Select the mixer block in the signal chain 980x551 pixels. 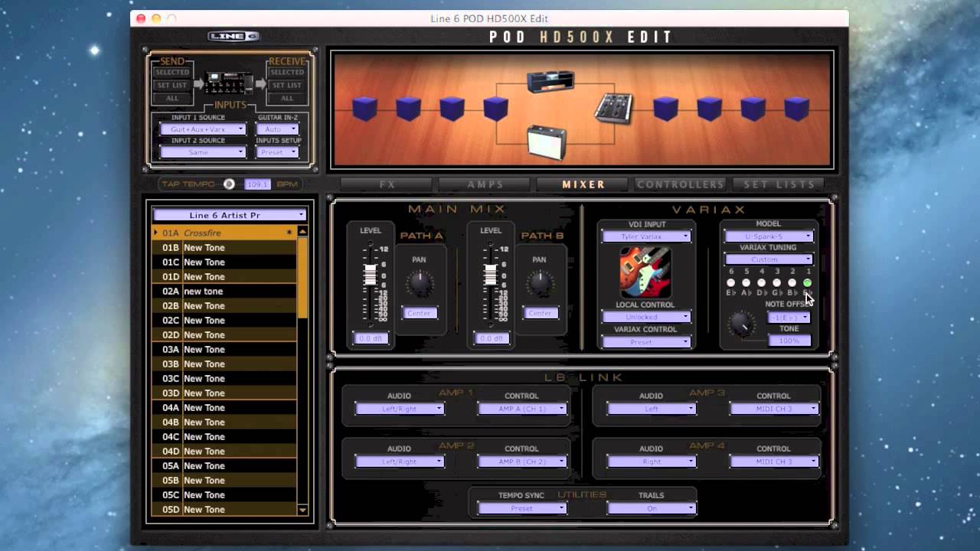pos(613,108)
